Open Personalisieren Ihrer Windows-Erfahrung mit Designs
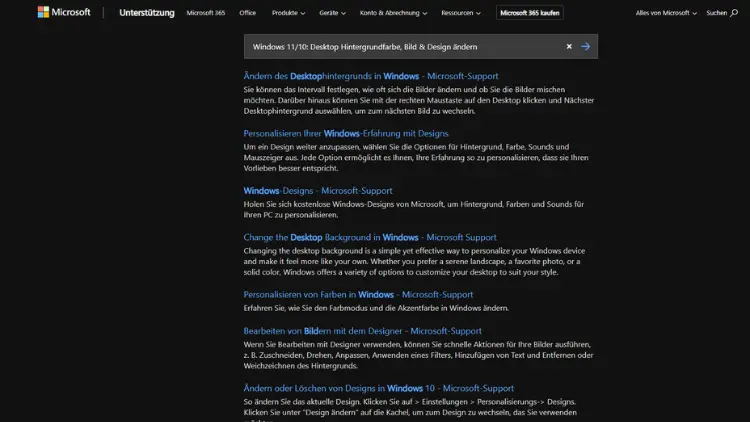This screenshot has height=422, width=750. (x=346, y=133)
